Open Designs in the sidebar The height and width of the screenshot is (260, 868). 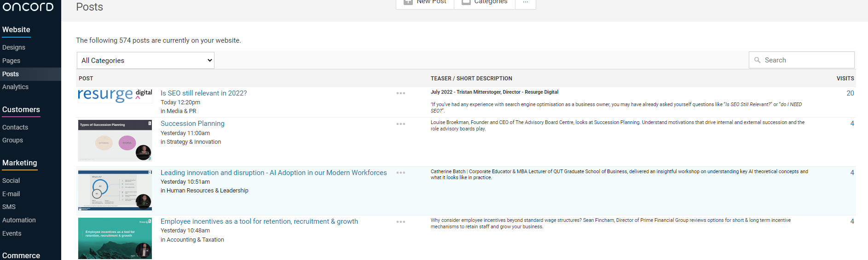pyautogui.click(x=14, y=47)
